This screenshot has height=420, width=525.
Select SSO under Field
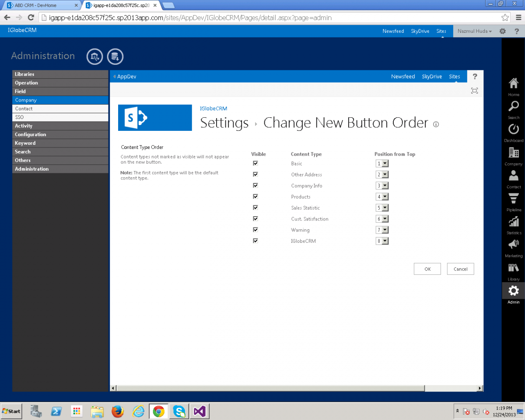pos(60,117)
